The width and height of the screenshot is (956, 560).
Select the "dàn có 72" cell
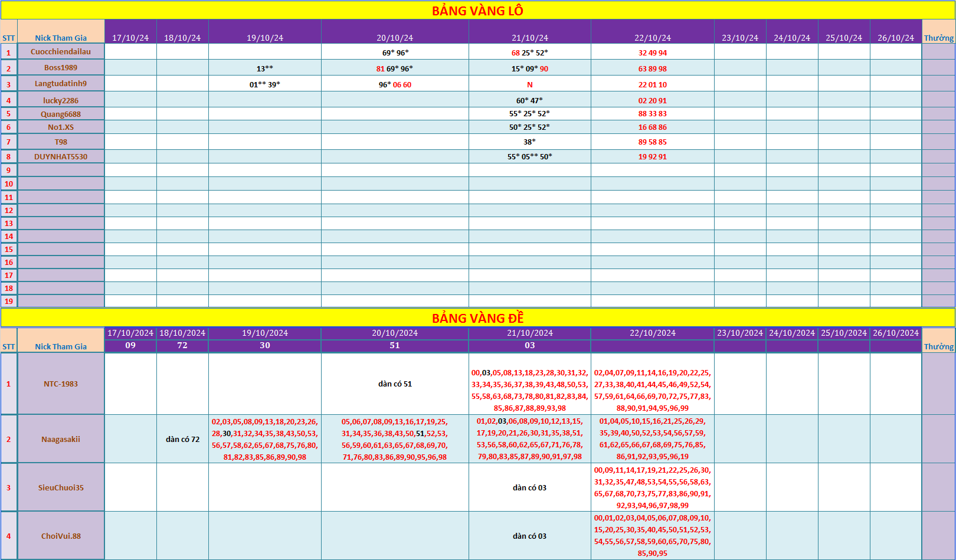tap(182, 440)
